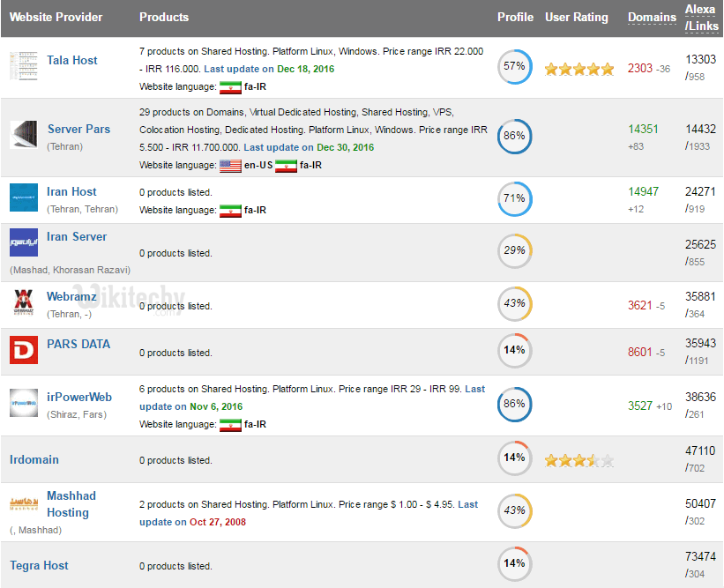Click the Iran Host blue logo
724x588 pixels.
(24, 198)
